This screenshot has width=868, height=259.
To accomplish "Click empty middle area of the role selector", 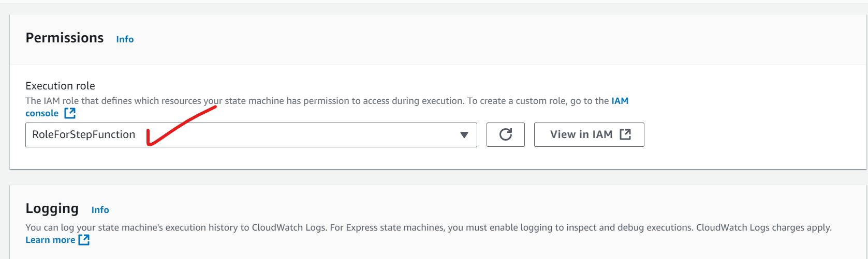I will pos(311,135).
